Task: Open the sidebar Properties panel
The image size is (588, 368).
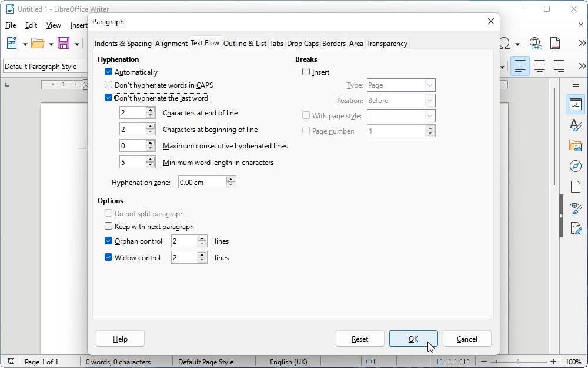Action: click(x=575, y=105)
